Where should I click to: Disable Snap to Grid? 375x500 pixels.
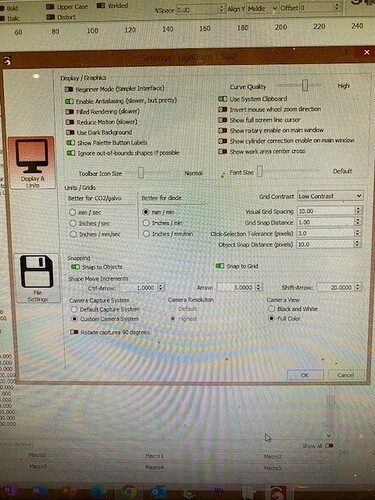pyautogui.click(x=220, y=266)
